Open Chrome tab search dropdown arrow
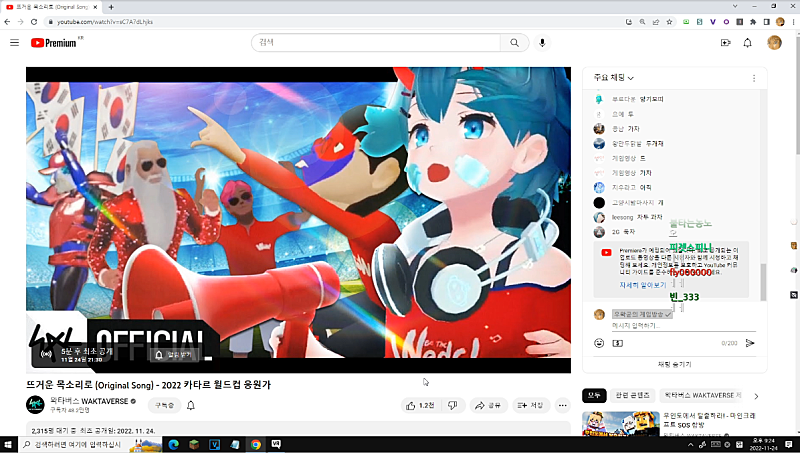The width and height of the screenshot is (800, 453). [x=735, y=6]
